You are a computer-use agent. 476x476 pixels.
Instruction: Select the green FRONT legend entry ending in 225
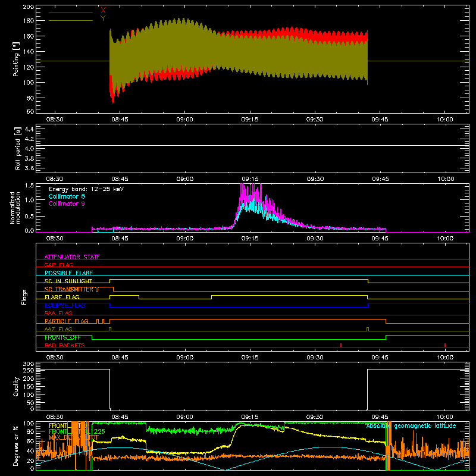tap(77, 431)
